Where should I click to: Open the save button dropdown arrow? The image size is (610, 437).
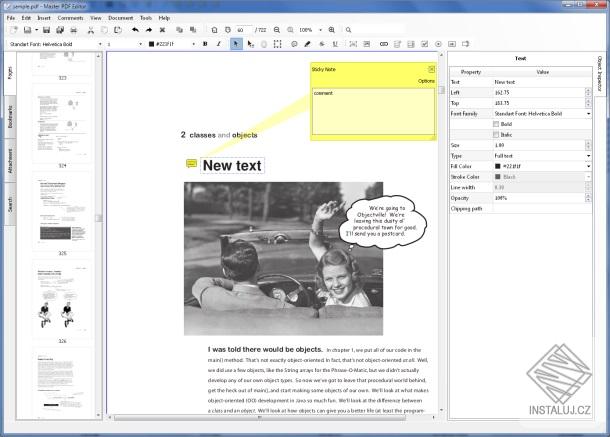click(x=36, y=30)
